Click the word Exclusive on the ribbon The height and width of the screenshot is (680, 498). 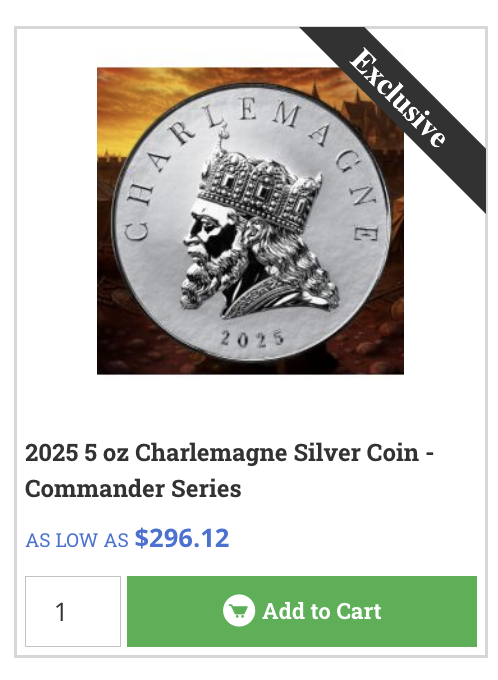(x=398, y=98)
